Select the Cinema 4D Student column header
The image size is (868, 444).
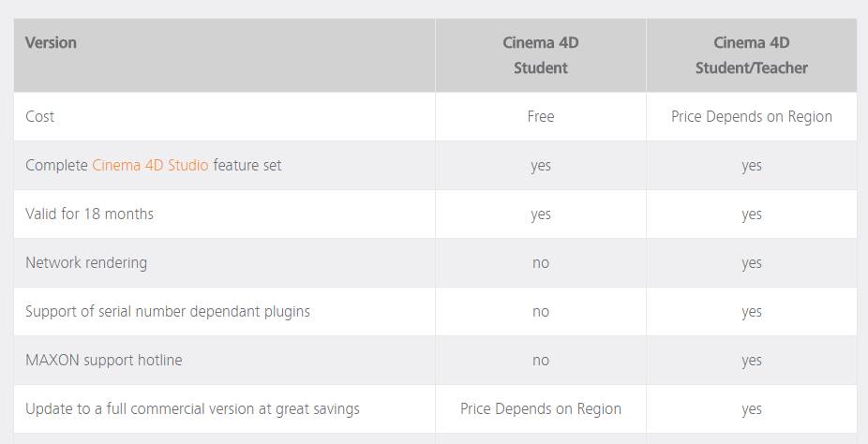[540, 55]
